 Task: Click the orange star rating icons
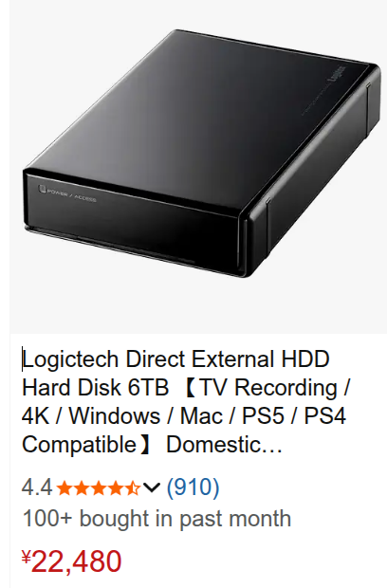tap(99, 487)
